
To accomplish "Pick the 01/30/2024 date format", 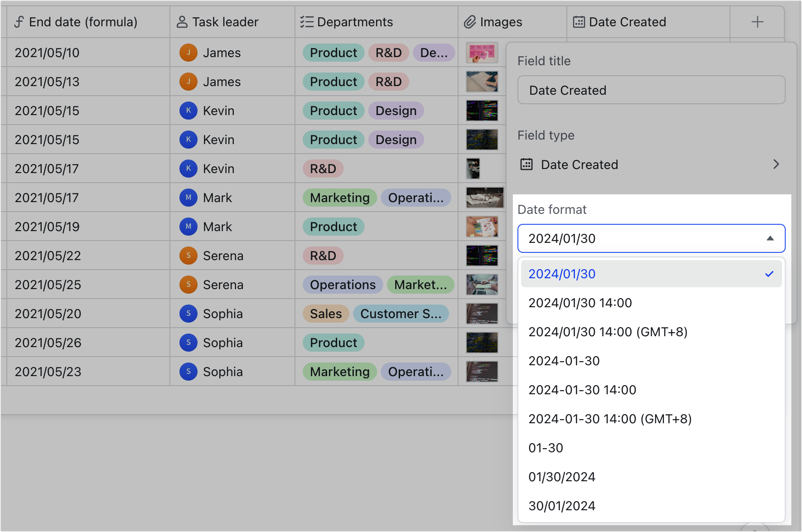I will (x=561, y=477).
